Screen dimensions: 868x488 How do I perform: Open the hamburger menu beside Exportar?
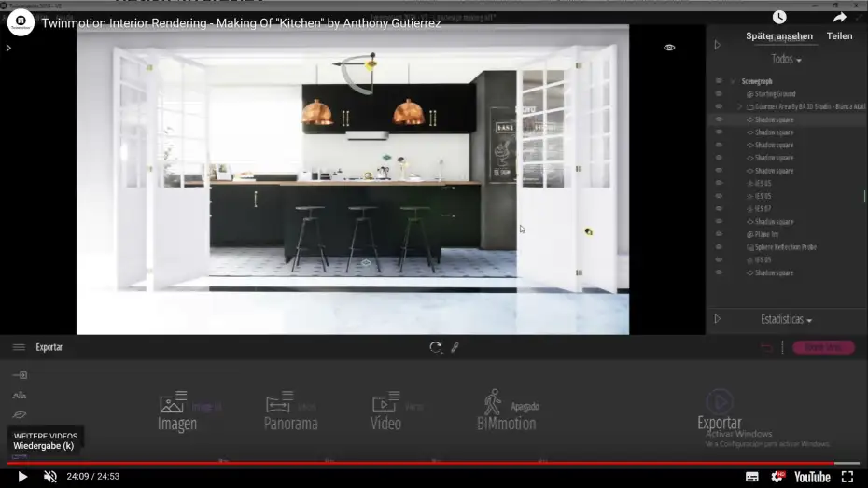click(x=19, y=347)
